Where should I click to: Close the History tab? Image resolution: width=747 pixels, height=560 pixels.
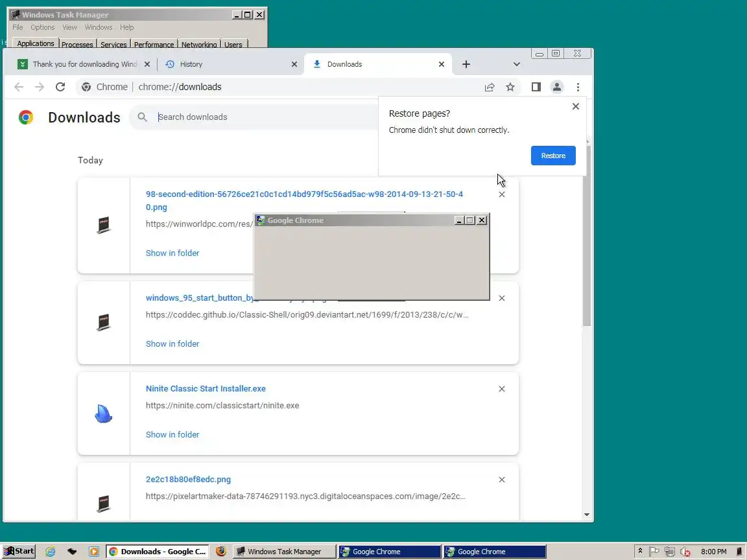point(294,64)
